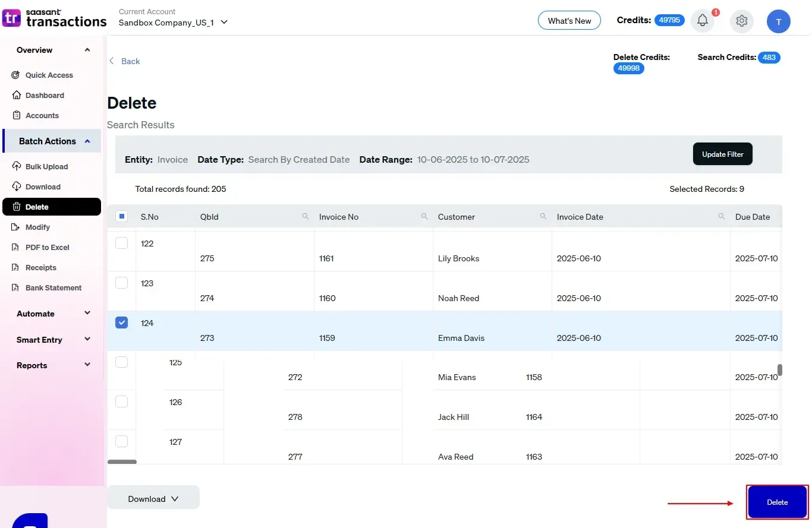
Task: Click customer cell Jack Hill
Action: pyautogui.click(x=454, y=417)
